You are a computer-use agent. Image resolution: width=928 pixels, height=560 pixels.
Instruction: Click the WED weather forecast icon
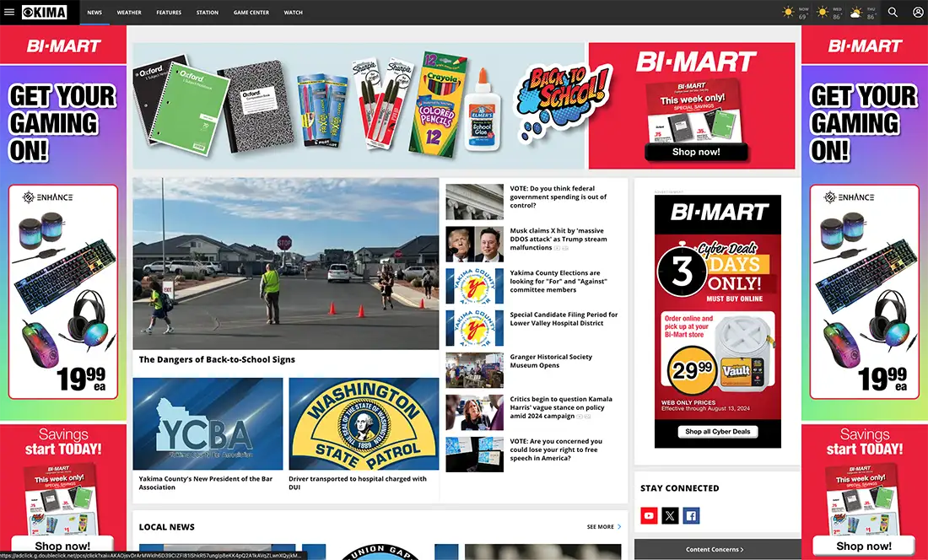click(x=823, y=12)
